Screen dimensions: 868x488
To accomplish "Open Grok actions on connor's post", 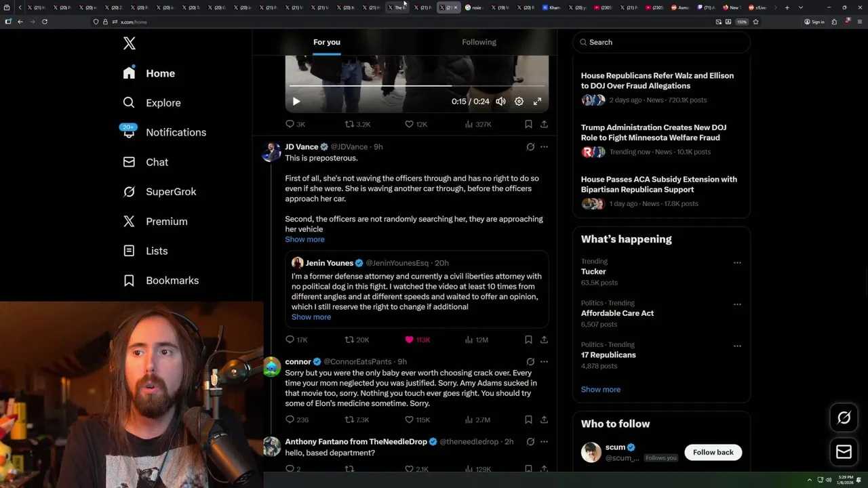I will click(x=530, y=362).
